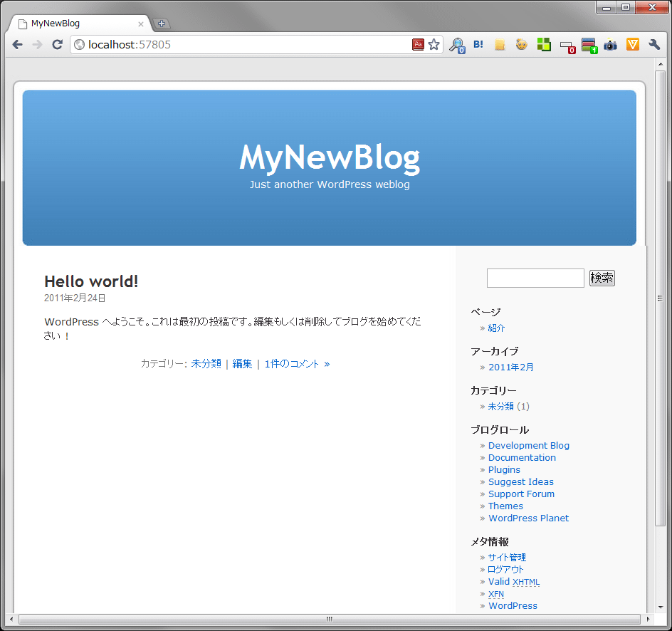Click the メタ情報 sidebar heading
This screenshot has height=631, width=672.
click(490, 542)
